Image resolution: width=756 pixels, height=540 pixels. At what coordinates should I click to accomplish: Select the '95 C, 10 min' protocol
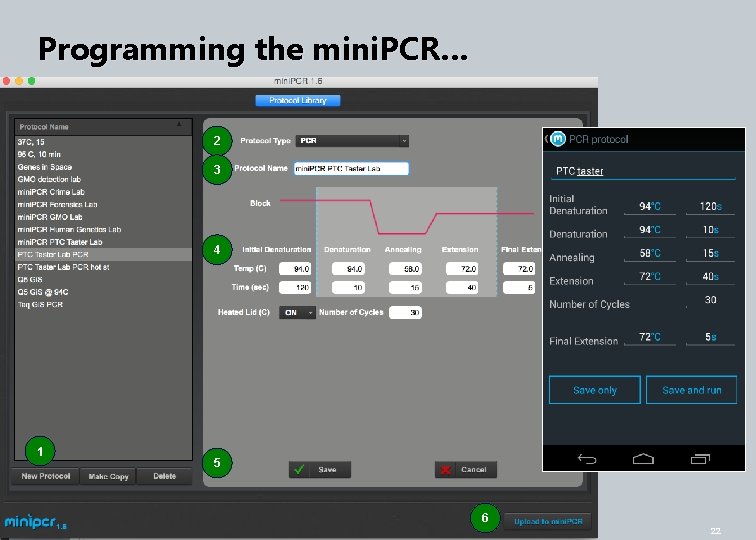[x=104, y=154]
